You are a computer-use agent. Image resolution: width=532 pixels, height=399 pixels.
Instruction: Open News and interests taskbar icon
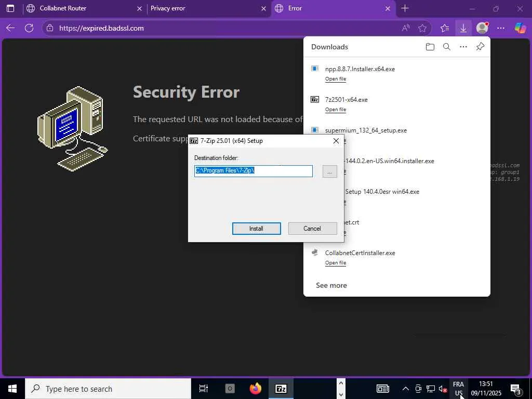point(383,389)
